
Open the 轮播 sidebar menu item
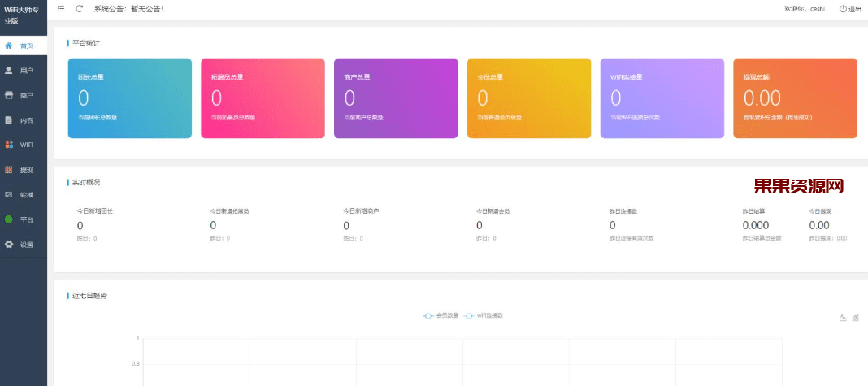pyautogui.click(x=26, y=195)
